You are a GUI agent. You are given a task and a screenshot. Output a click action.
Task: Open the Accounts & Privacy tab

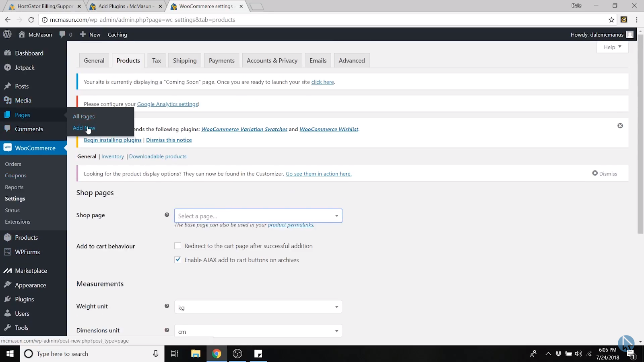click(272, 60)
